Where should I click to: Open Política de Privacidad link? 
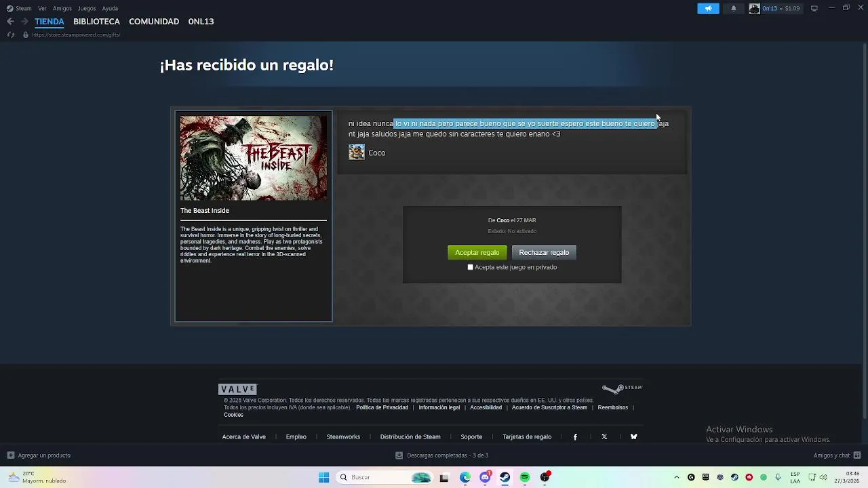[382, 407]
